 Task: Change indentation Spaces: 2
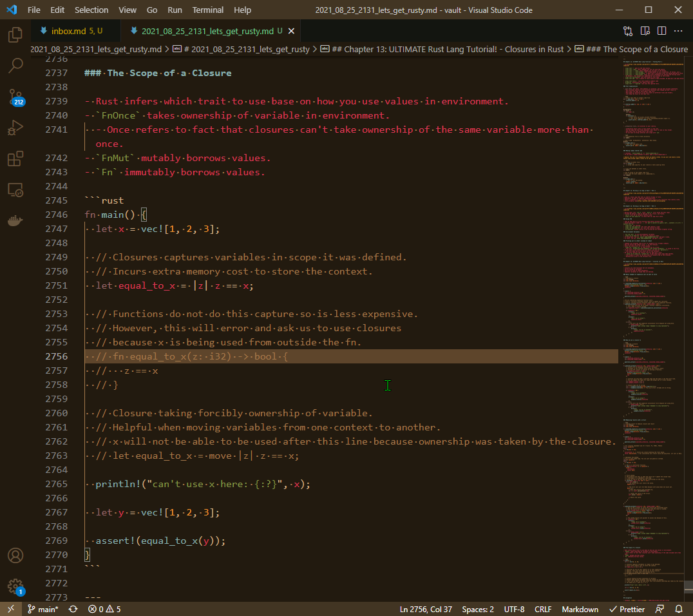478,609
